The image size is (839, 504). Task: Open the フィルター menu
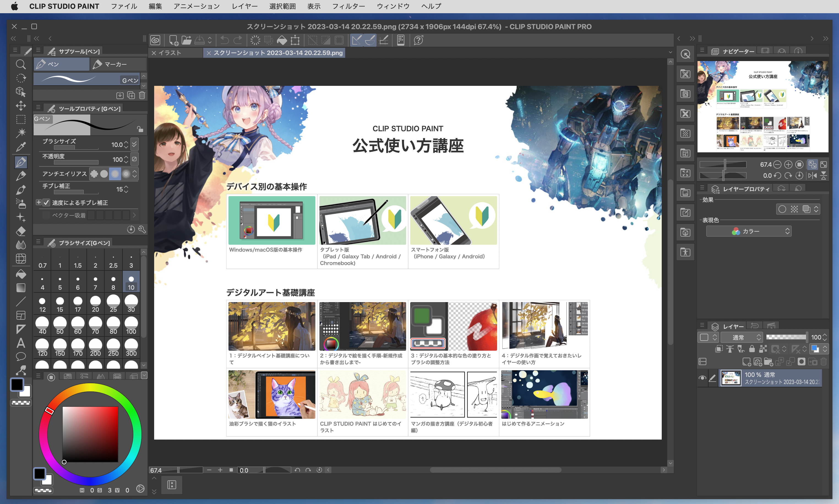tap(348, 6)
